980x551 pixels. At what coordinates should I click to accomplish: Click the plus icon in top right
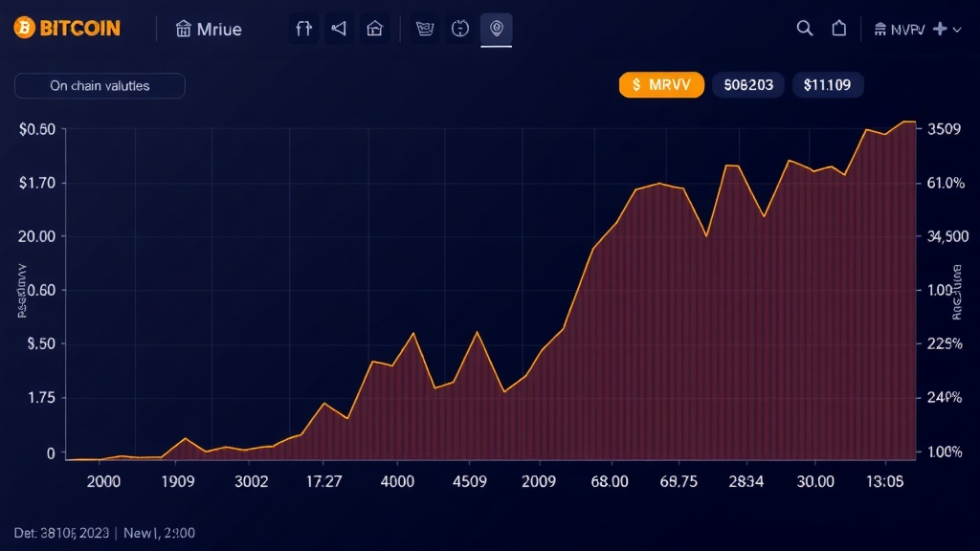tap(940, 29)
